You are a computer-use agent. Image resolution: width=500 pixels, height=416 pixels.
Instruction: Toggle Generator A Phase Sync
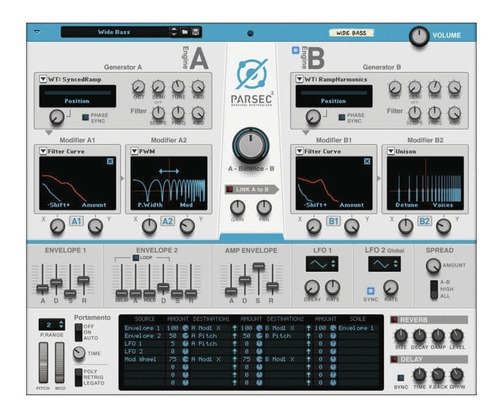[86, 117]
